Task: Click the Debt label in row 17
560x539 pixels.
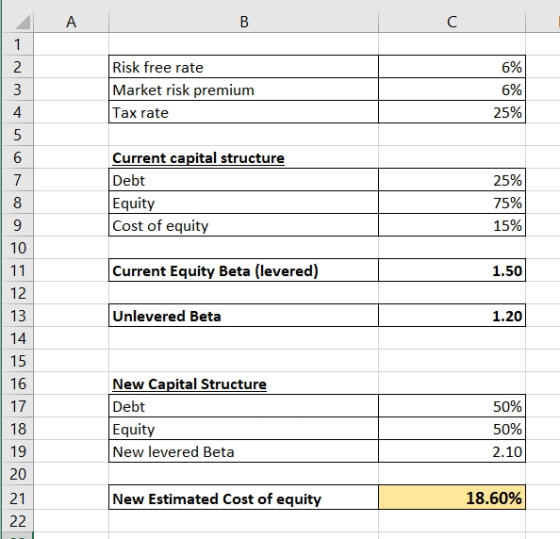Action: click(244, 406)
